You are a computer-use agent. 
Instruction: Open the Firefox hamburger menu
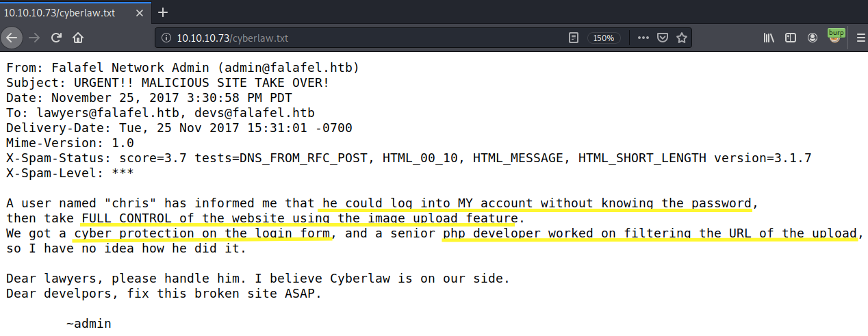[856, 38]
